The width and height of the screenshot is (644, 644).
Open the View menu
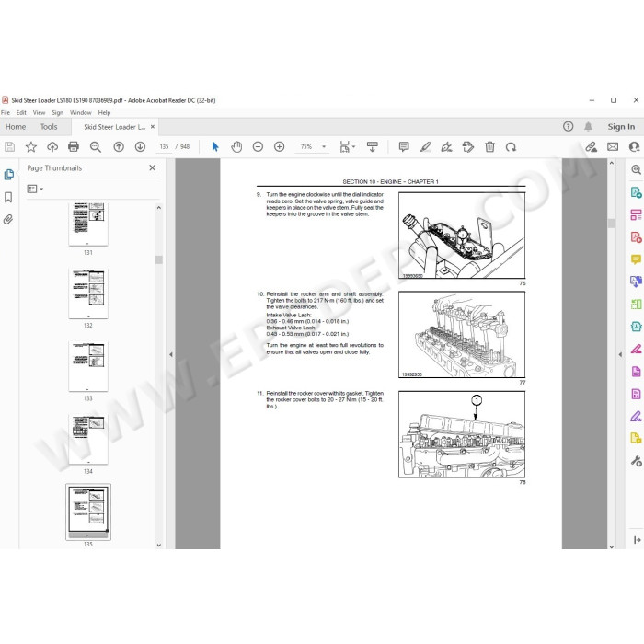coord(39,112)
